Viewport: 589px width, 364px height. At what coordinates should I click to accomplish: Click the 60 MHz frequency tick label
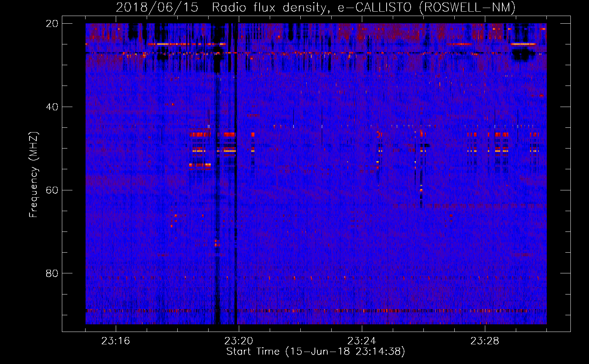[52, 190]
